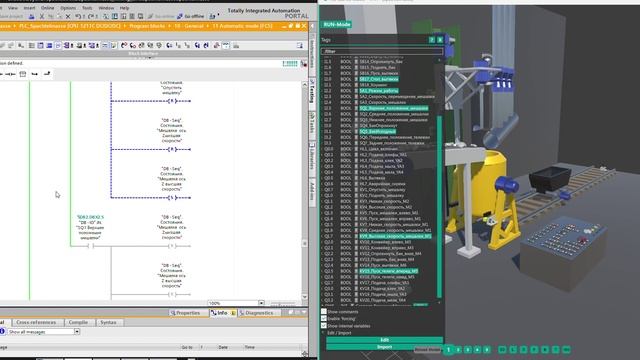Image resolution: width=640 pixels, height=360 pixels.
Task: Click the Print icon in TIA toolbar
Action: coord(31,17)
